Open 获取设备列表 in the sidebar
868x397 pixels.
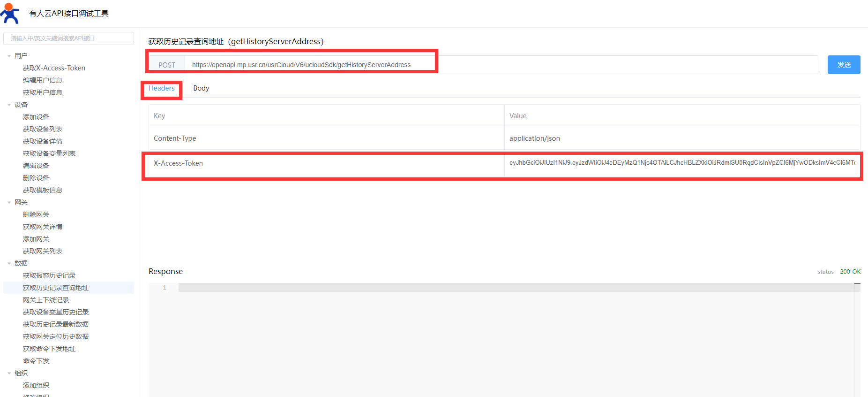click(x=43, y=129)
